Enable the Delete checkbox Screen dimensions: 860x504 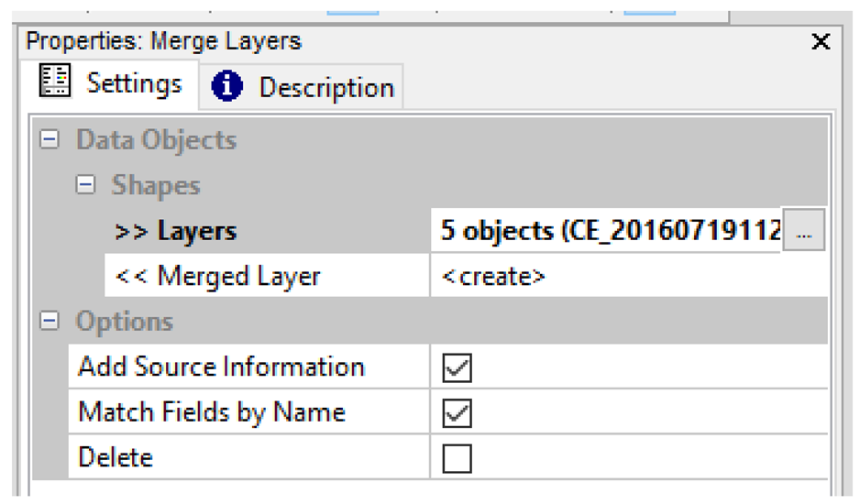click(x=457, y=458)
